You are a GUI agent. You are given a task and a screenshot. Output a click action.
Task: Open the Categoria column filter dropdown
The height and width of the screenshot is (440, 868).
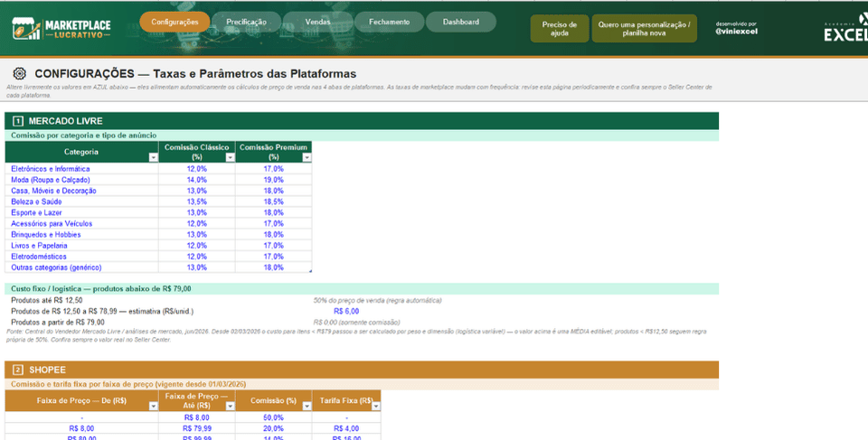(x=154, y=158)
